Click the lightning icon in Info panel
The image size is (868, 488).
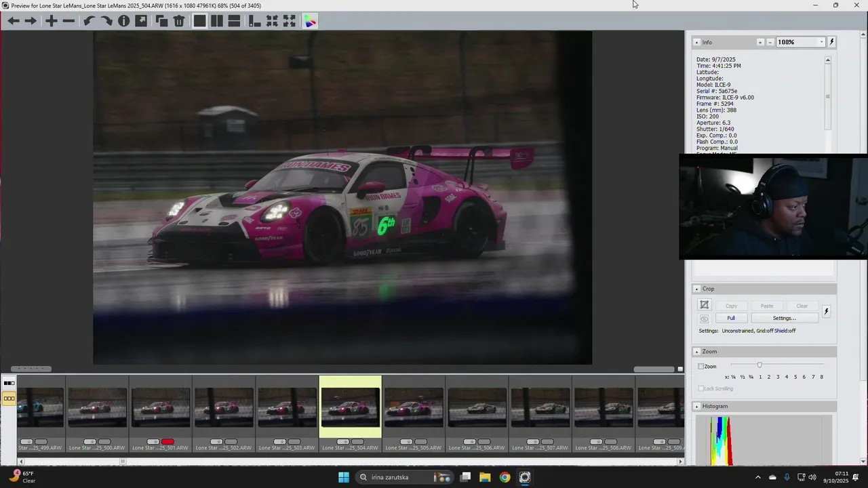[x=831, y=42]
